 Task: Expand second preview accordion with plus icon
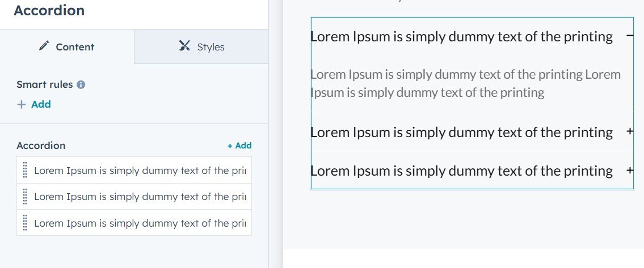click(629, 131)
